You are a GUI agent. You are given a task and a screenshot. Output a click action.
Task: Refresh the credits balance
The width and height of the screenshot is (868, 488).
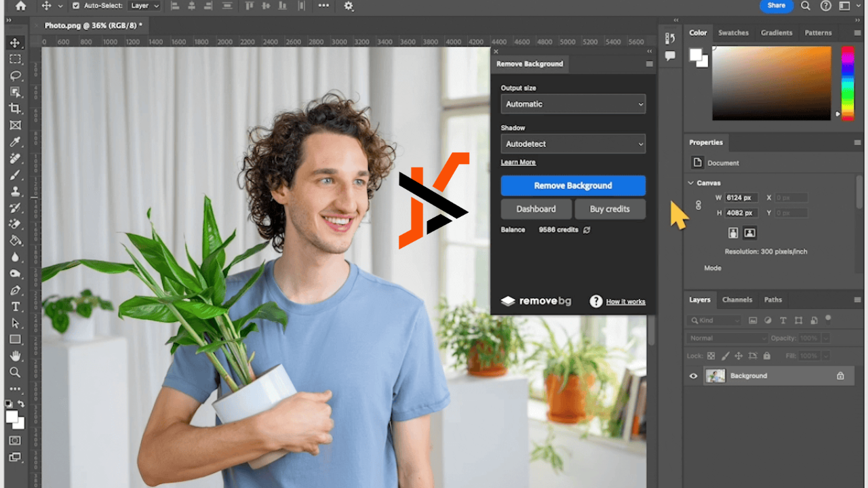click(x=587, y=230)
